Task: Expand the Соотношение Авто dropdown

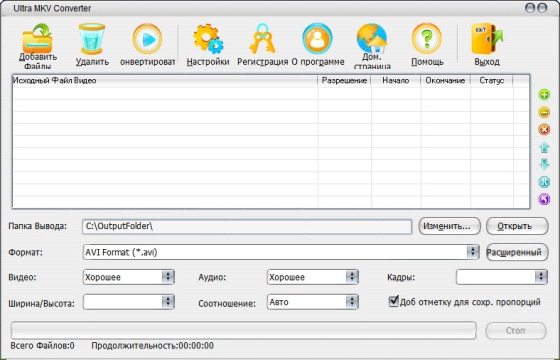Action: (352, 302)
